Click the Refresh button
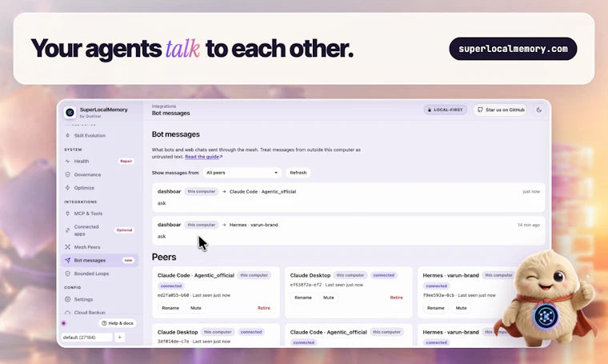This screenshot has height=364, width=608. point(298,173)
